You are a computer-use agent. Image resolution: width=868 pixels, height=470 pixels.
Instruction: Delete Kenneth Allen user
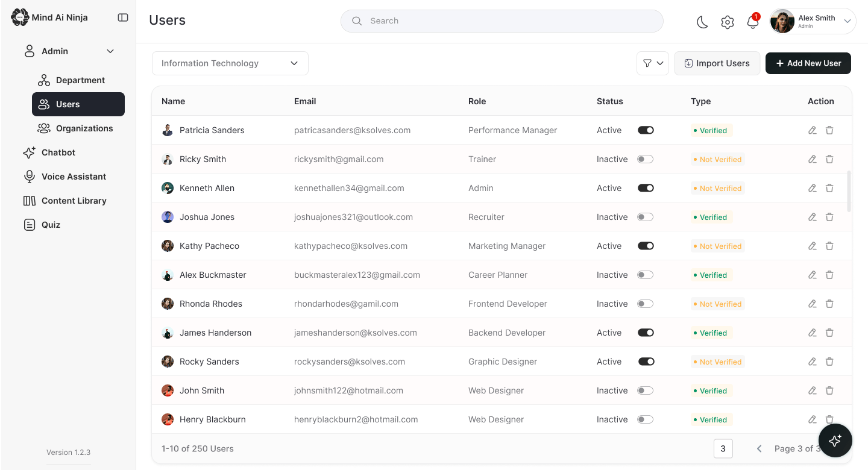click(x=829, y=188)
